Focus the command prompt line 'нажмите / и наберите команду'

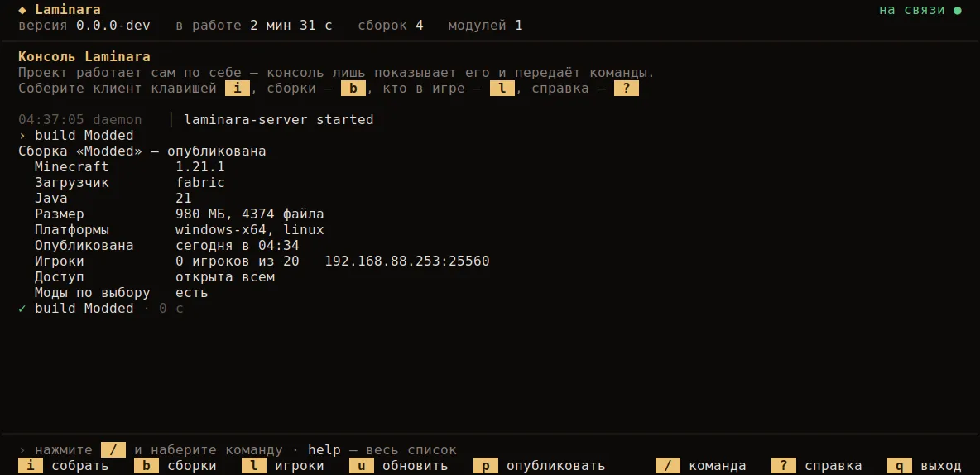[238, 450]
